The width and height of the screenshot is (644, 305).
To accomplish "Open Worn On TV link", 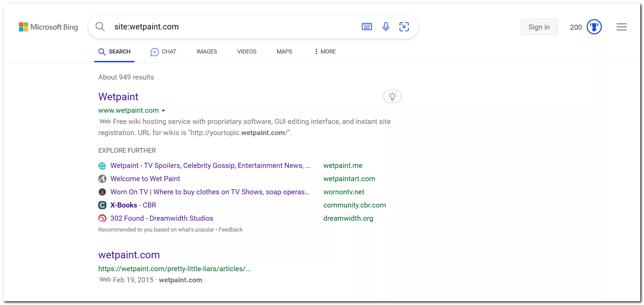I will tap(210, 192).
